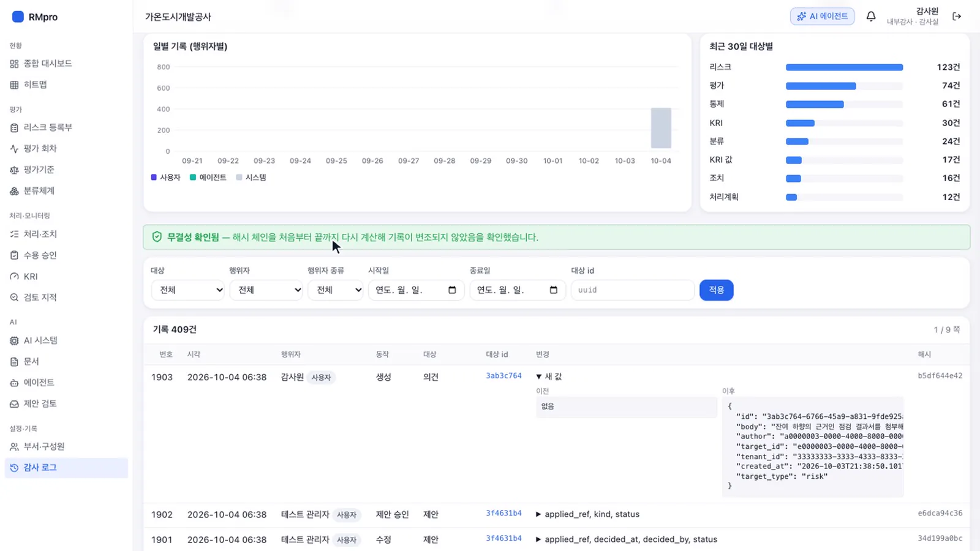Click 처리·조치 list icon

pyautogui.click(x=14, y=234)
